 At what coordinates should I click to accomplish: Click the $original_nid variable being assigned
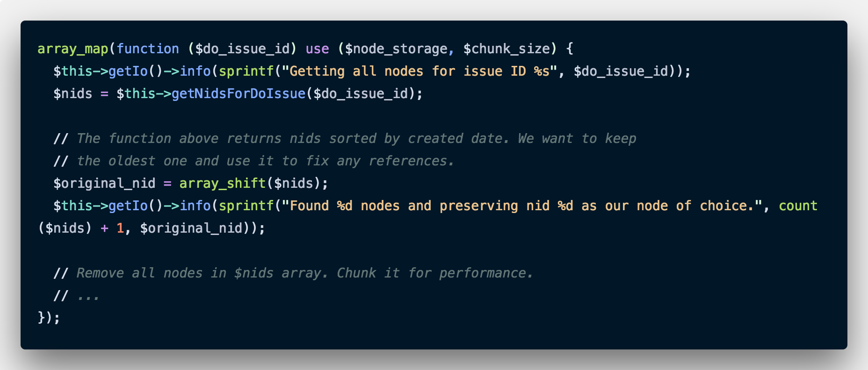click(104, 183)
